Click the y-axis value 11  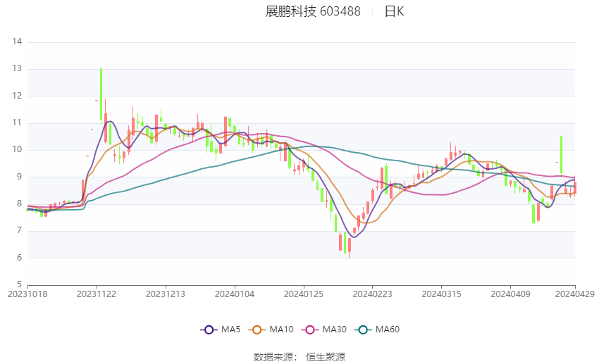coord(17,123)
